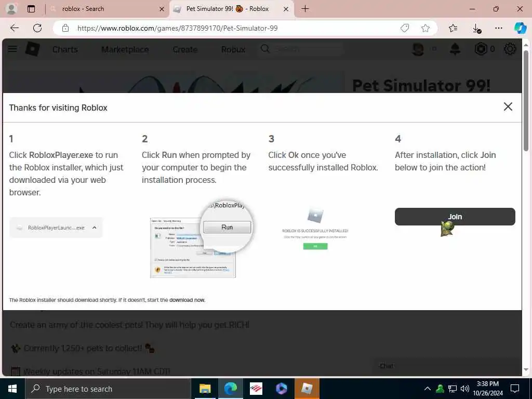The height and width of the screenshot is (399, 532).
Task: Close the Pet Simulator 99 tab
Action: click(286, 9)
